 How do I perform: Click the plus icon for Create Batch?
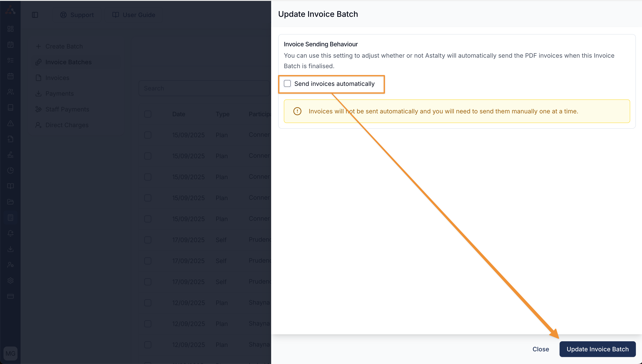(38, 47)
